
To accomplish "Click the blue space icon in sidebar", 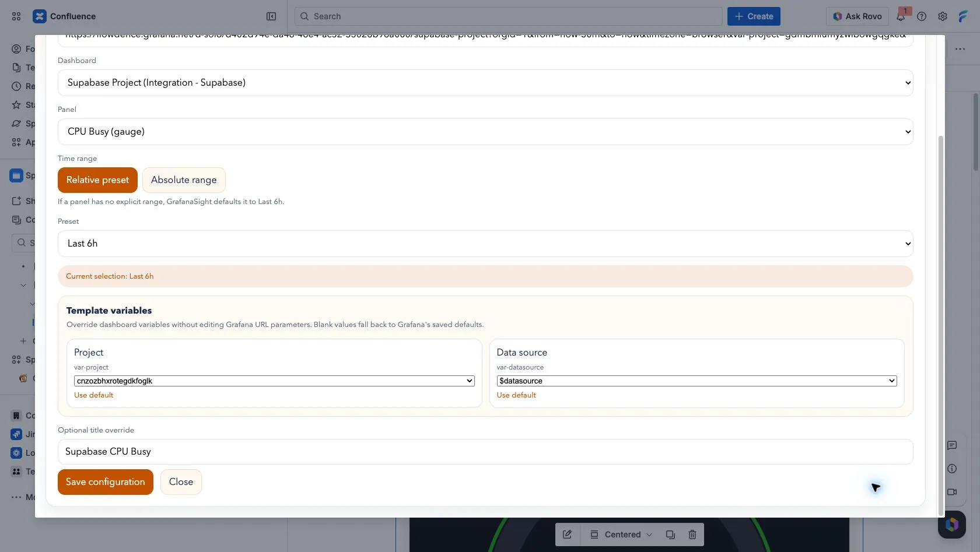I will (x=16, y=175).
